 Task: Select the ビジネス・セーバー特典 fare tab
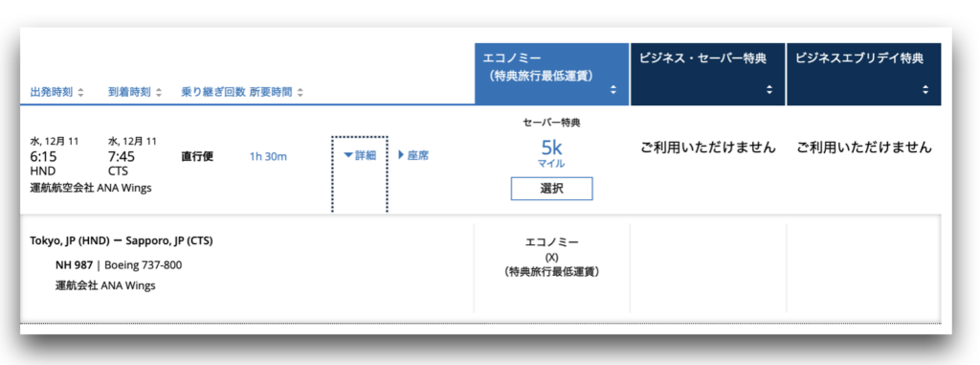pyautogui.click(x=707, y=74)
